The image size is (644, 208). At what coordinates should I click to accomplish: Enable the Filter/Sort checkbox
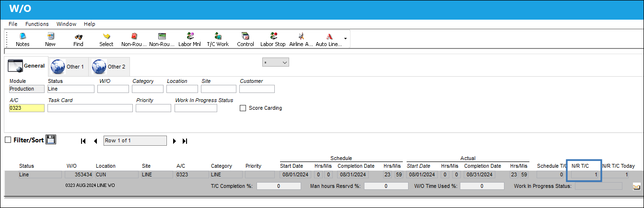[8, 140]
